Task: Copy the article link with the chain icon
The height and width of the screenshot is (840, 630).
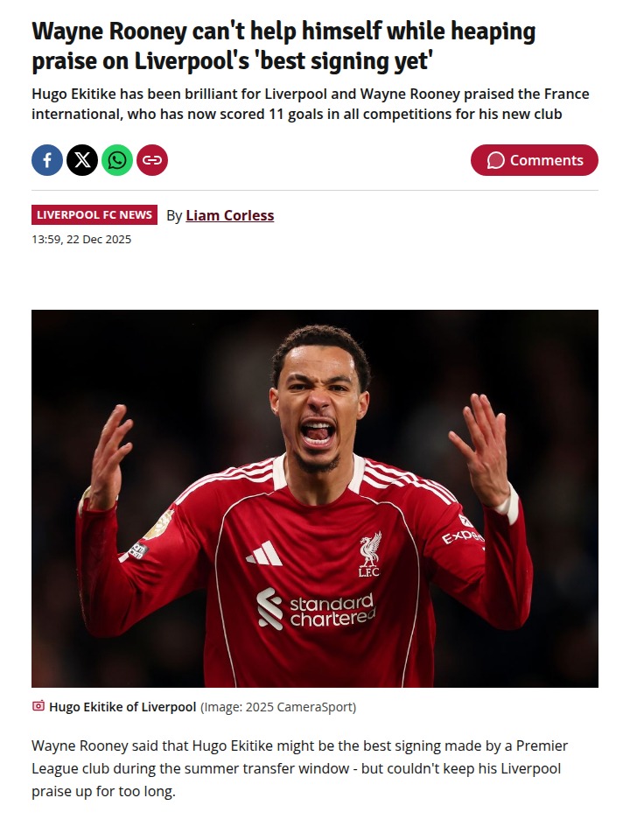Action: click(x=152, y=160)
